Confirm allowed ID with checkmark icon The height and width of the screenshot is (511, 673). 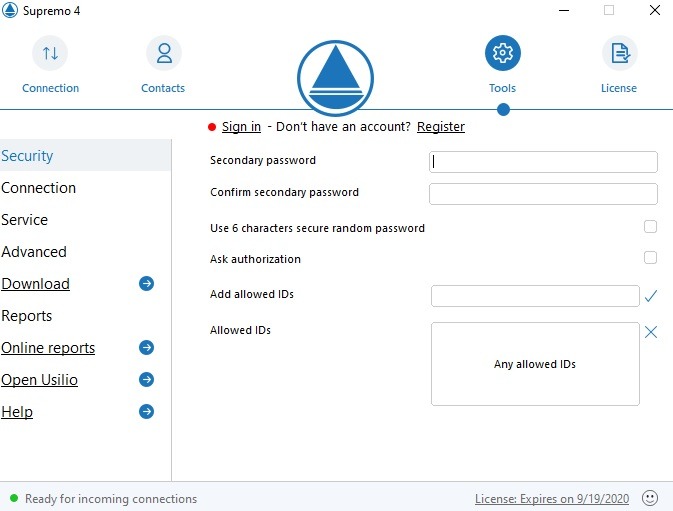(x=651, y=296)
